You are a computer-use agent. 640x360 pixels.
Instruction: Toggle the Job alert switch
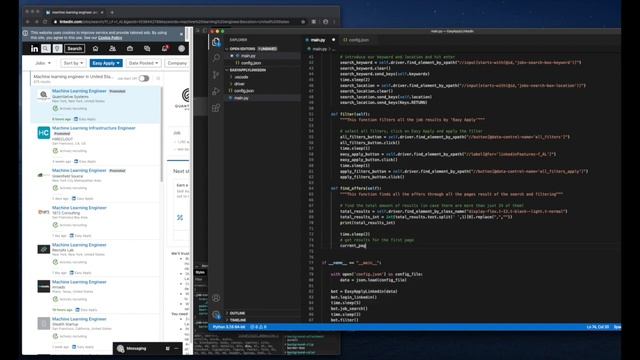[x=144, y=78]
